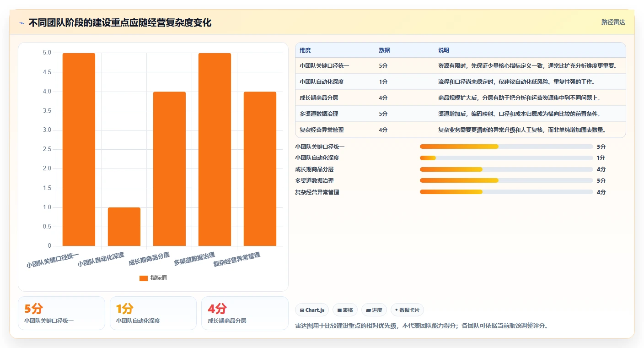
Task: Click the 1分 value beside the progress bar
Action: [601, 158]
